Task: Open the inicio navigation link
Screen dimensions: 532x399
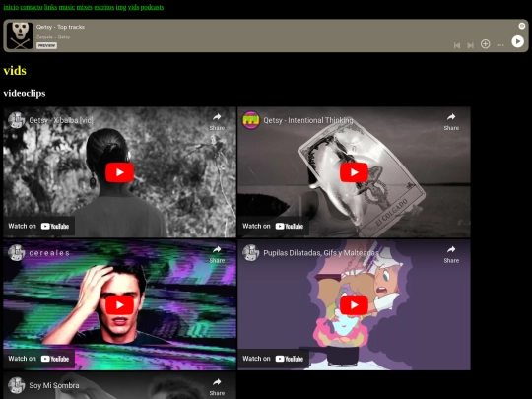Action: (x=11, y=7)
